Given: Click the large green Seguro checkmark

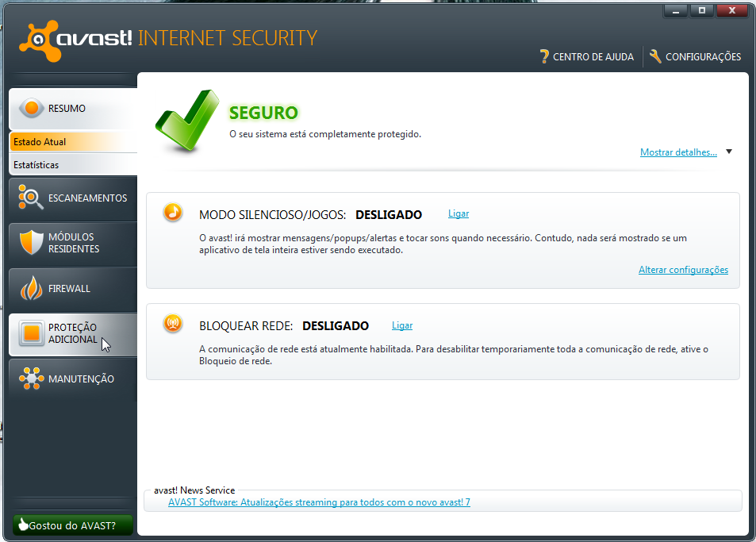Looking at the screenshot, I should (x=186, y=121).
